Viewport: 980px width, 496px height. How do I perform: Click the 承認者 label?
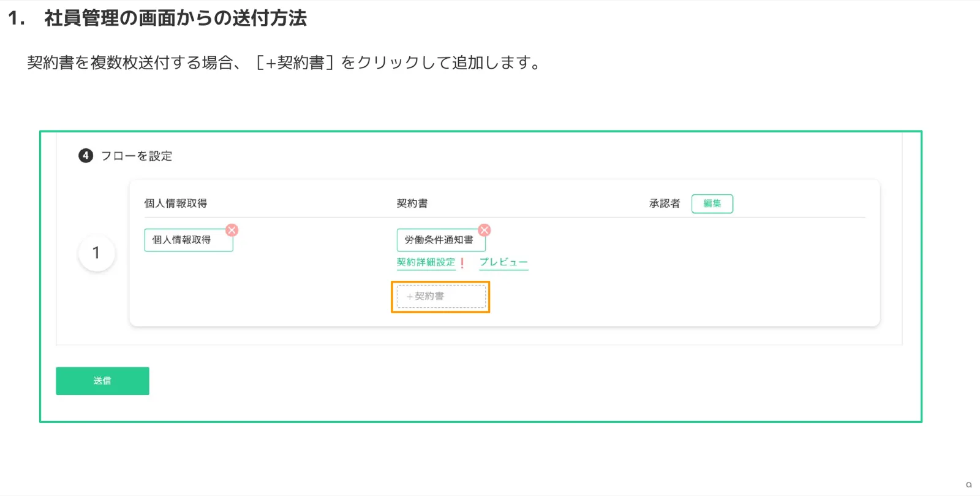click(665, 204)
